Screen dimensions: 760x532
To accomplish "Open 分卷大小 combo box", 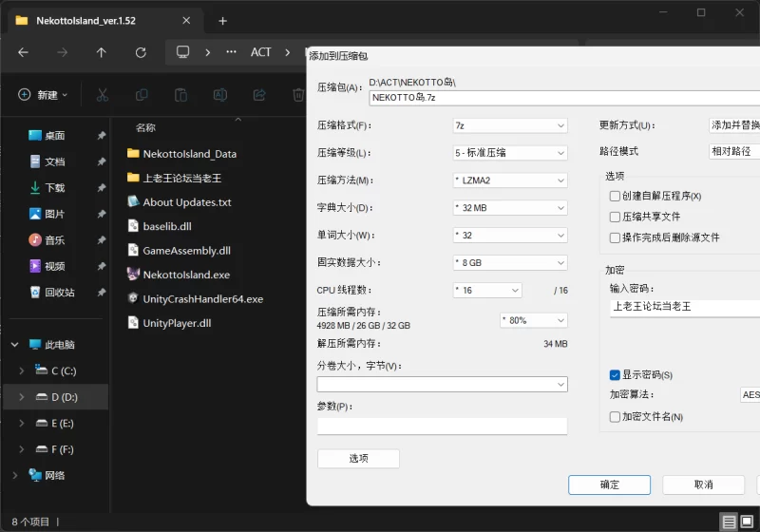I will pyautogui.click(x=442, y=384).
